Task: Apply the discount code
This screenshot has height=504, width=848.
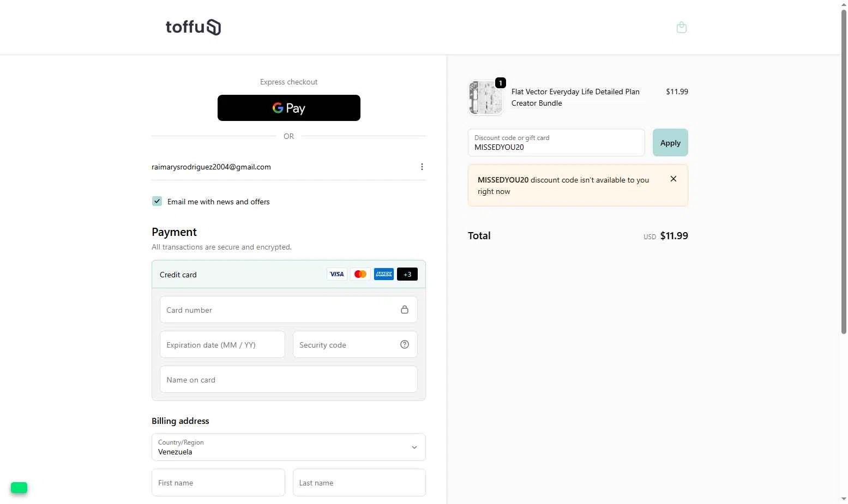Action: click(x=670, y=143)
